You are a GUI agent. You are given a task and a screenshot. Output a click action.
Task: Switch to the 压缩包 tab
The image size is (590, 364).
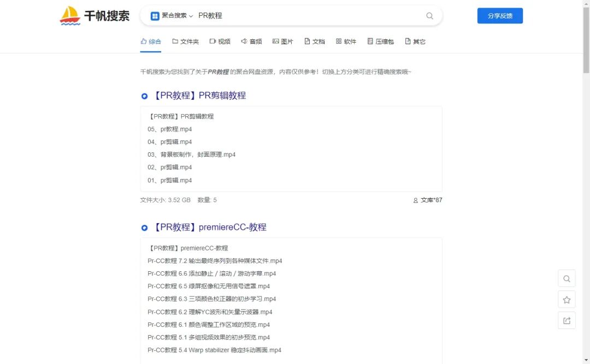380,41
